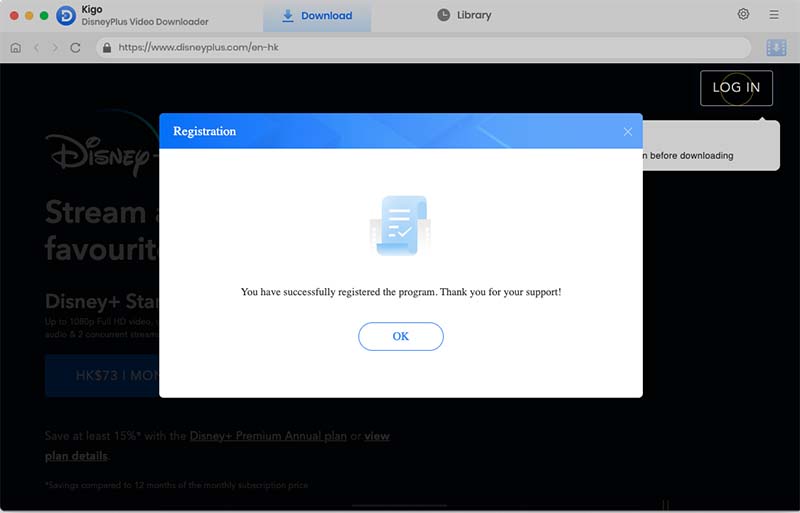Navigate back with left arrow
Viewport: 800px width, 513px height.
click(x=37, y=47)
